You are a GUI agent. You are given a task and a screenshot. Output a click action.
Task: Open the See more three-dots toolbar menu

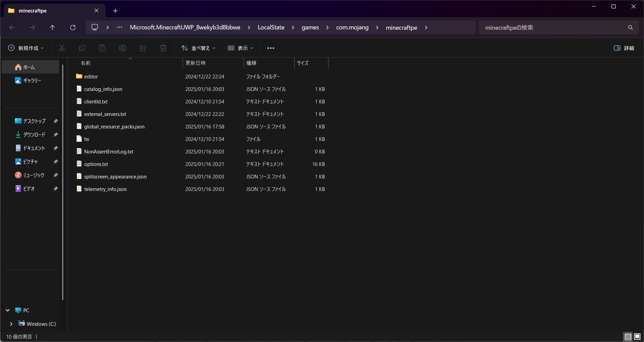click(271, 48)
